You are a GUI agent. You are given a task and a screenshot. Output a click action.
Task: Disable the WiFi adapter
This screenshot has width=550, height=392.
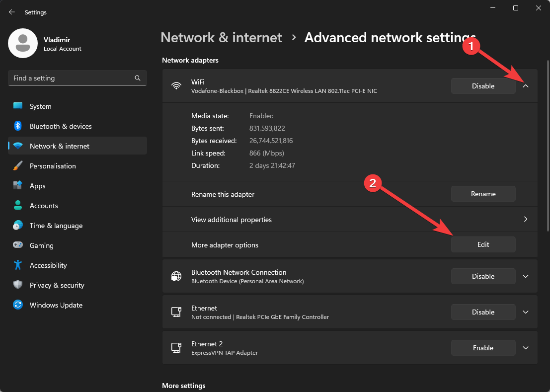pyautogui.click(x=483, y=86)
